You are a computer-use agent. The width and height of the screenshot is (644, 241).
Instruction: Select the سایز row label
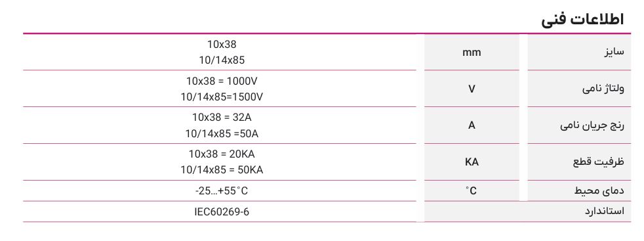[614, 53]
